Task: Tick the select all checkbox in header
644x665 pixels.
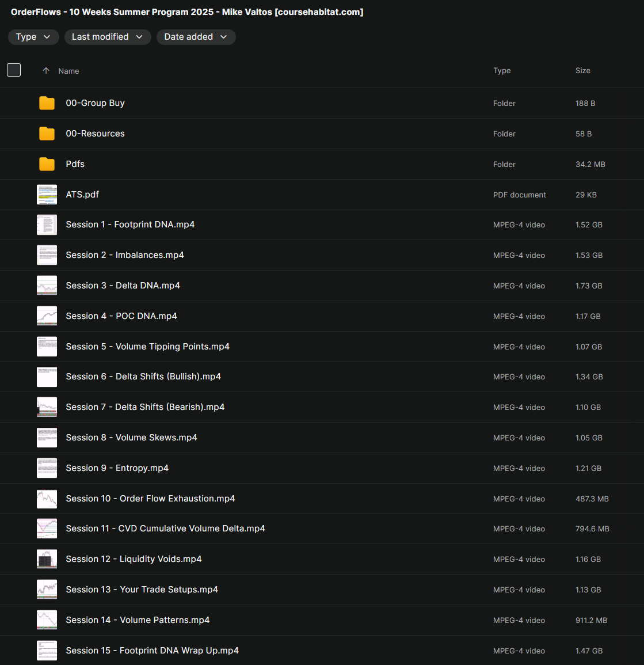Action: (14, 70)
